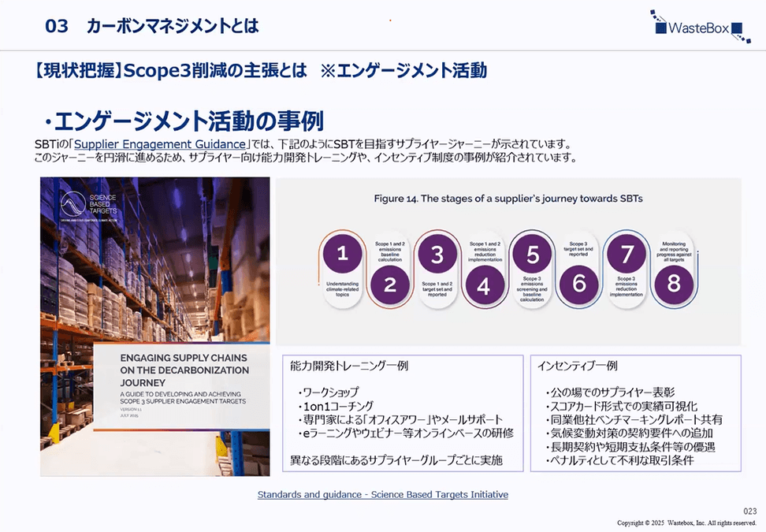This screenshot has height=532, width=766.
Task: Open the Supplier Engagement Guidance link
Action: pyautogui.click(x=160, y=144)
